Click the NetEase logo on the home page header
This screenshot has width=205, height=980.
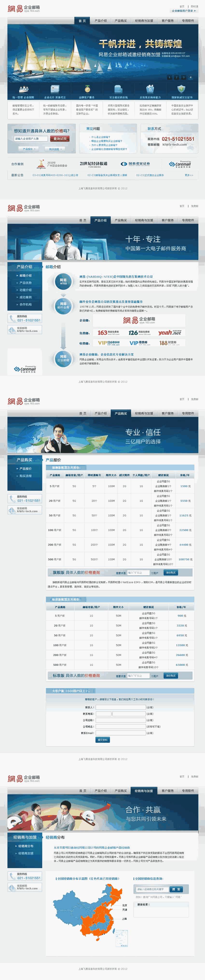(x=24, y=8)
